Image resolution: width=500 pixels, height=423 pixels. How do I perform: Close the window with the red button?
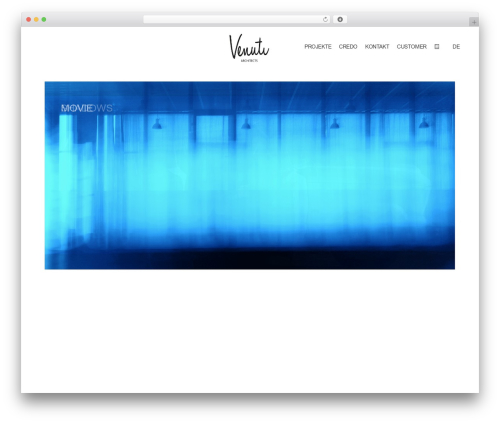pos(29,20)
